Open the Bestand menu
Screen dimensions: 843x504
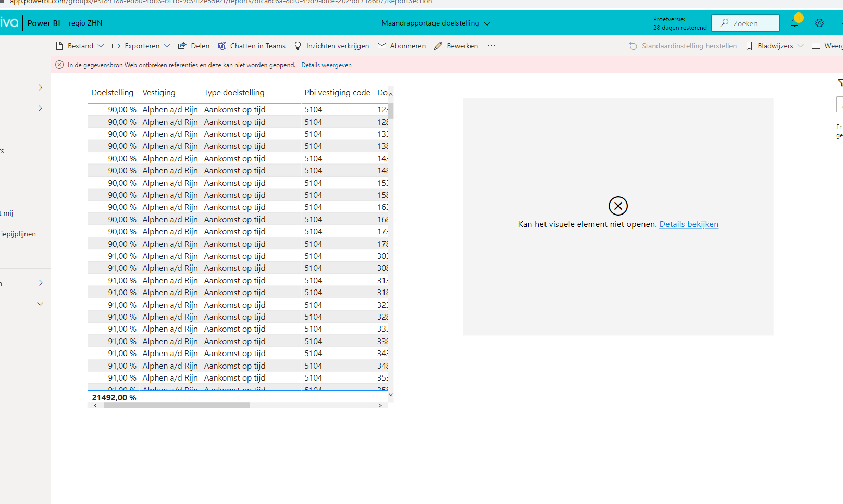click(80, 46)
